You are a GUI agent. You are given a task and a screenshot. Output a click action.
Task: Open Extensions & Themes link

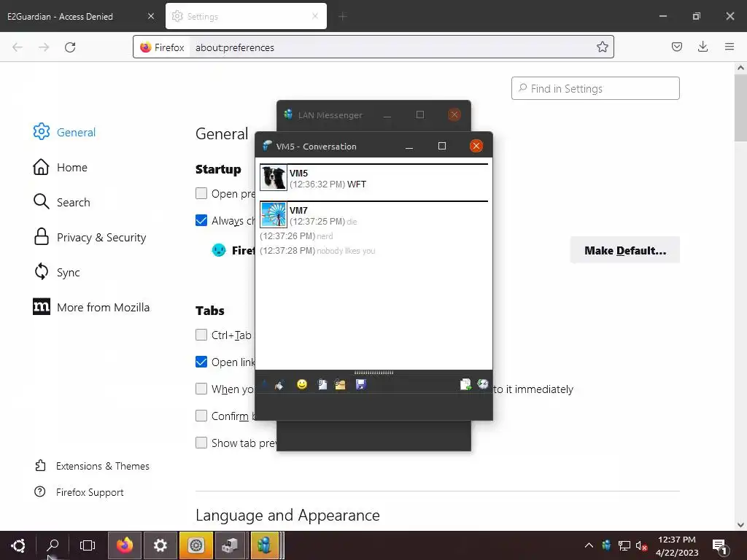pyautogui.click(x=92, y=466)
